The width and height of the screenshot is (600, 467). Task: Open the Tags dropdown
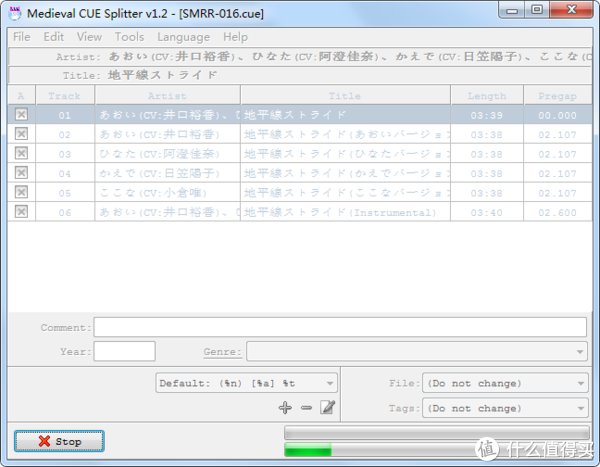(505, 408)
